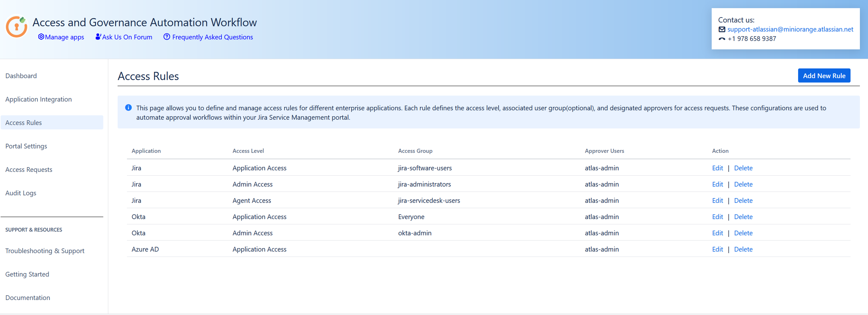Viewport: 868px width, 315px height.
Task: Click the SUPPORT & RESOURCES section label
Action: (x=34, y=230)
